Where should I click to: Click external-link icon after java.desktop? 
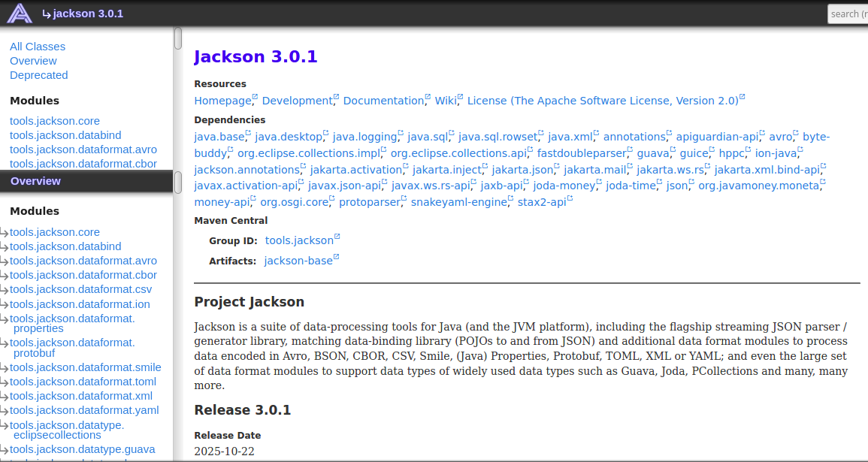(325, 133)
